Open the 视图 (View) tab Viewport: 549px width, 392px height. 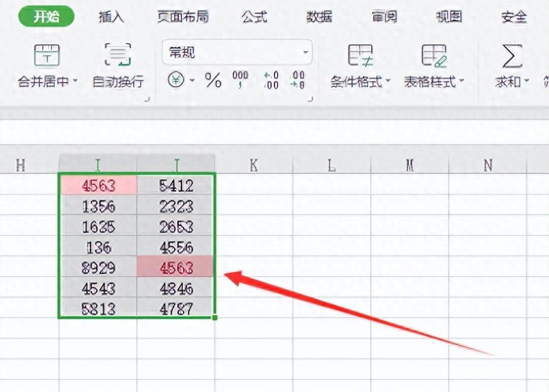(x=448, y=17)
